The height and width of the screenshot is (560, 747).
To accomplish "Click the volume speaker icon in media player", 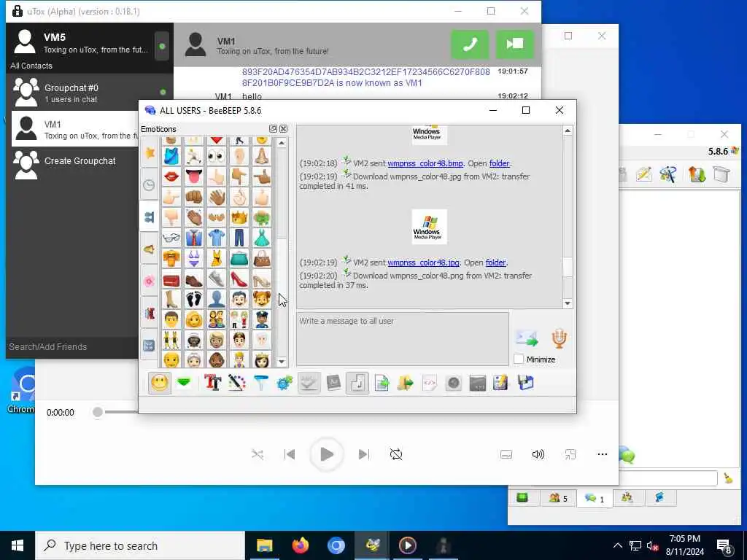I will pos(538,454).
